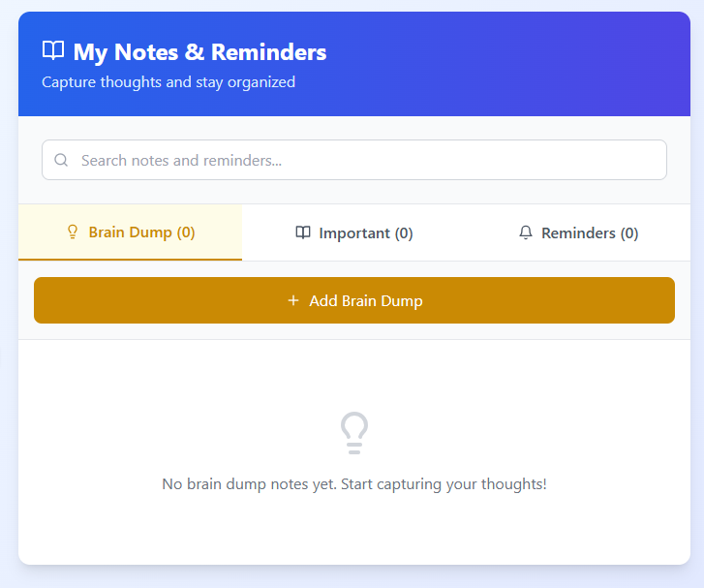Click the (0) count on Important tab

(x=404, y=232)
